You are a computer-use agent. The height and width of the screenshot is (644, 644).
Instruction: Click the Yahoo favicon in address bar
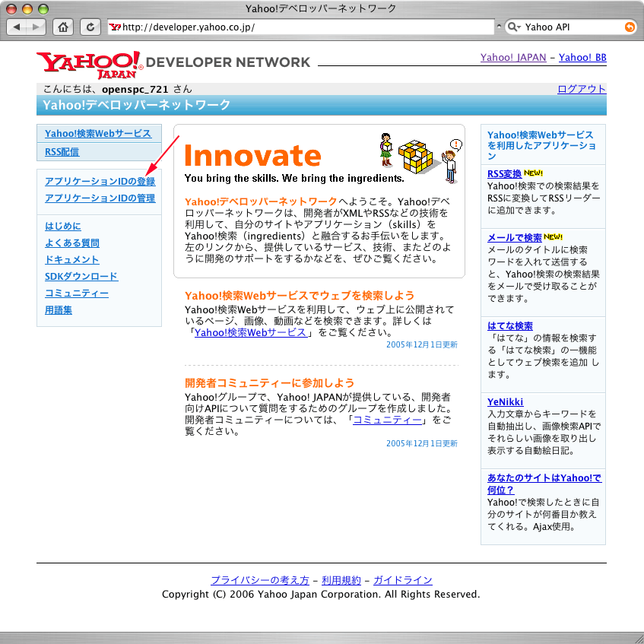coord(115,27)
